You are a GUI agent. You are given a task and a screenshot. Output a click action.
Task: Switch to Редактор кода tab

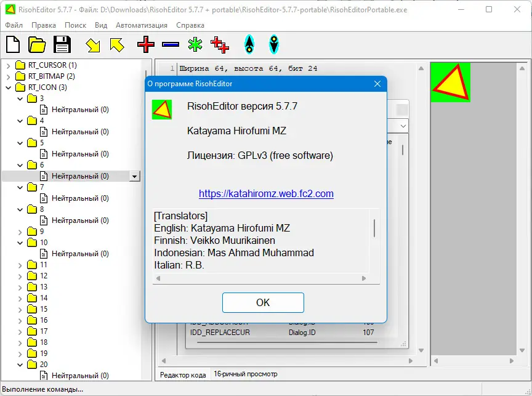pos(183,375)
